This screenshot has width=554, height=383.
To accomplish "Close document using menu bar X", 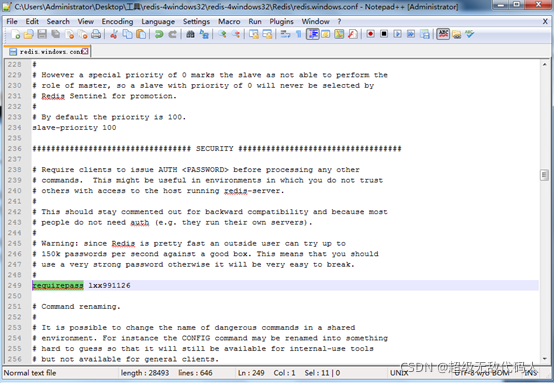I will (545, 22).
